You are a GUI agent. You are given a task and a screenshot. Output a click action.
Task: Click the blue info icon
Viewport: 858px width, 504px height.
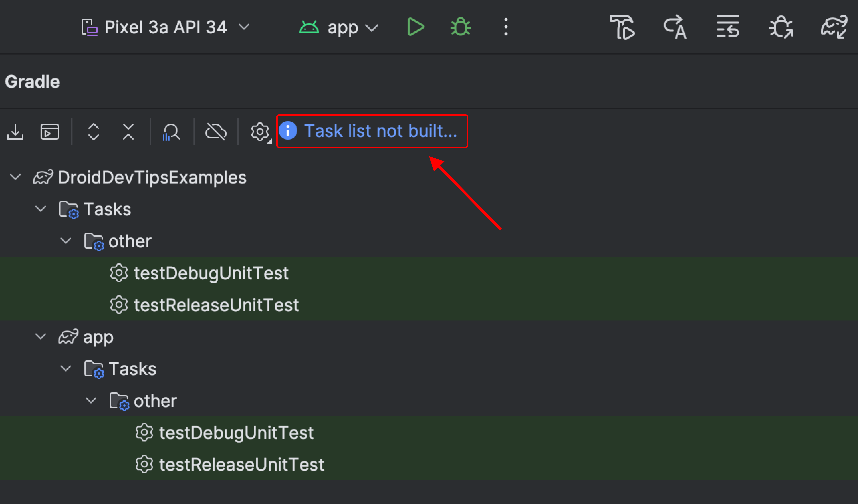(x=288, y=131)
